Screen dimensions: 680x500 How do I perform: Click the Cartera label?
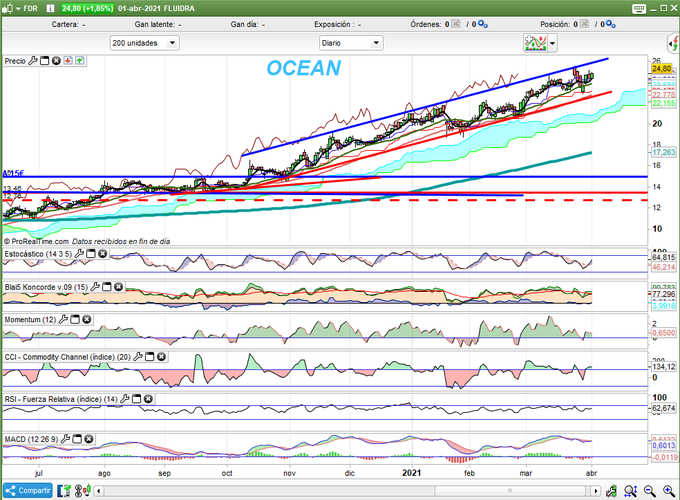point(65,24)
